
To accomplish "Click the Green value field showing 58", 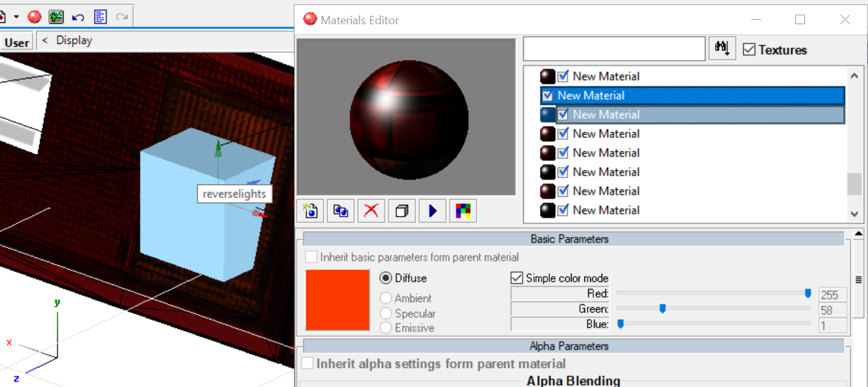I will pos(833,310).
